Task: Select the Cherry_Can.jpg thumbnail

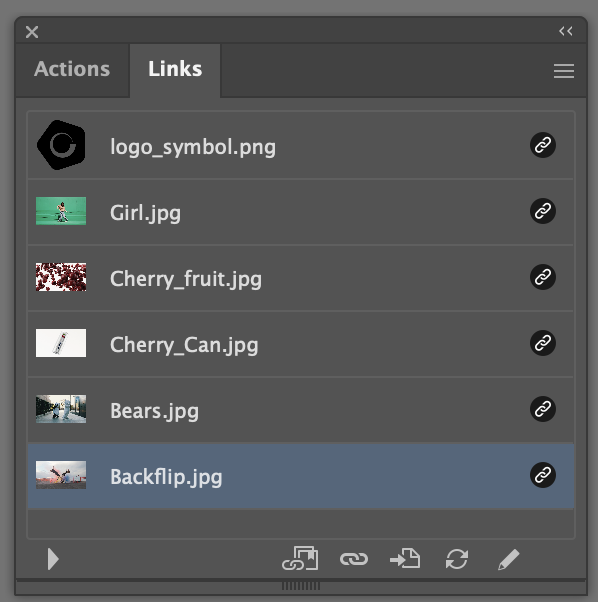Action: (x=61, y=343)
